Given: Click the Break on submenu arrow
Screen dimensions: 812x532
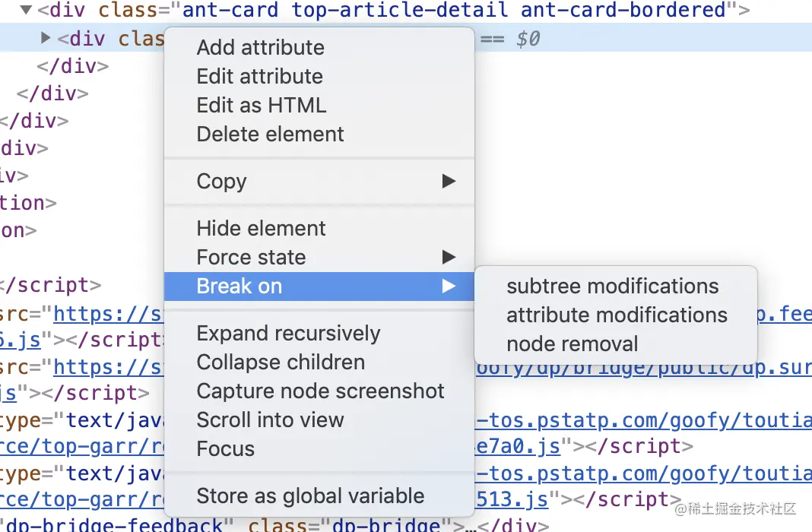Looking at the screenshot, I should point(449,287).
